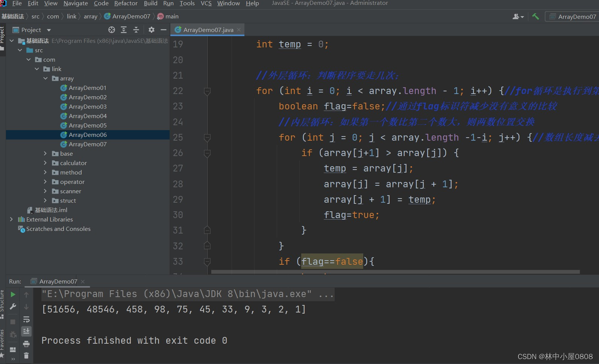The width and height of the screenshot is (599, 364).
Task: Select ArrayDemo07 tab in Run panel
Action: point(58,281)
